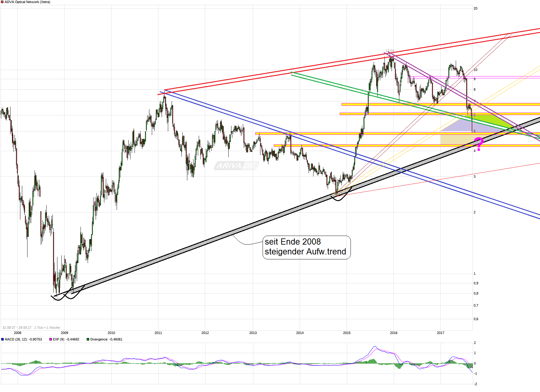Click the 2012 year label on time axis
Image resolution: width=540 pixels, height=392 pixels.
pyautogui.click(x=205, y=333)
